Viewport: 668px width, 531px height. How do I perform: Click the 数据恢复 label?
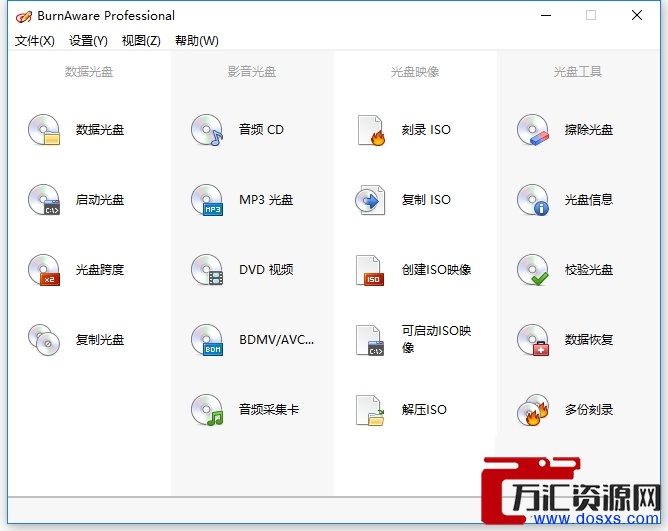pos(589,340)
